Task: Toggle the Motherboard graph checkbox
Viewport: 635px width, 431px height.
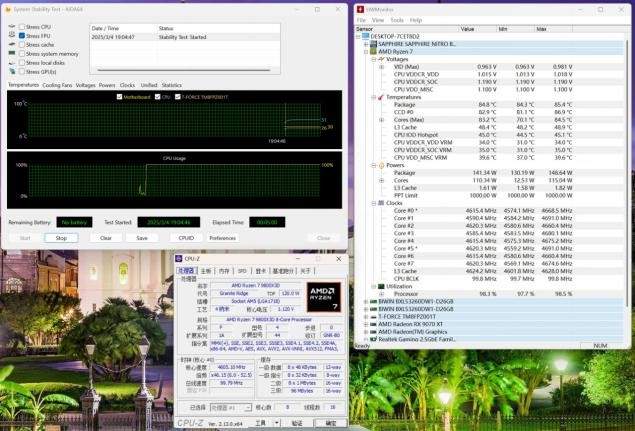Action: [119, 97]
